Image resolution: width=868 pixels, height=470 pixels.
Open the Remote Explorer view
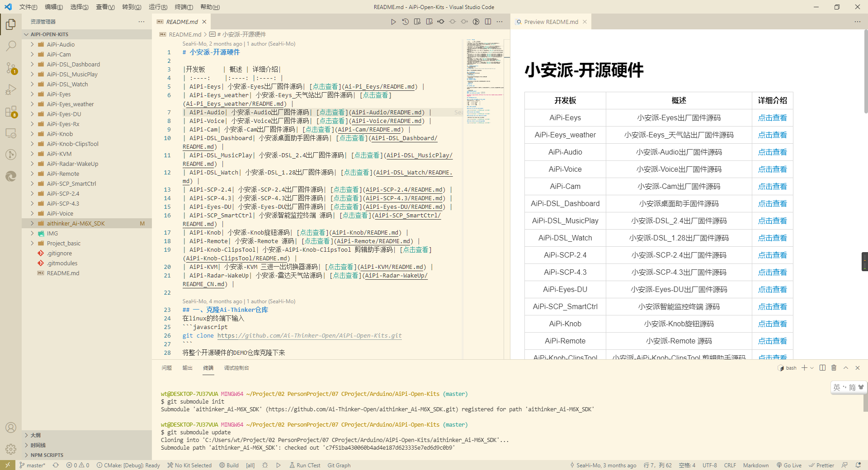coord(11,133)
